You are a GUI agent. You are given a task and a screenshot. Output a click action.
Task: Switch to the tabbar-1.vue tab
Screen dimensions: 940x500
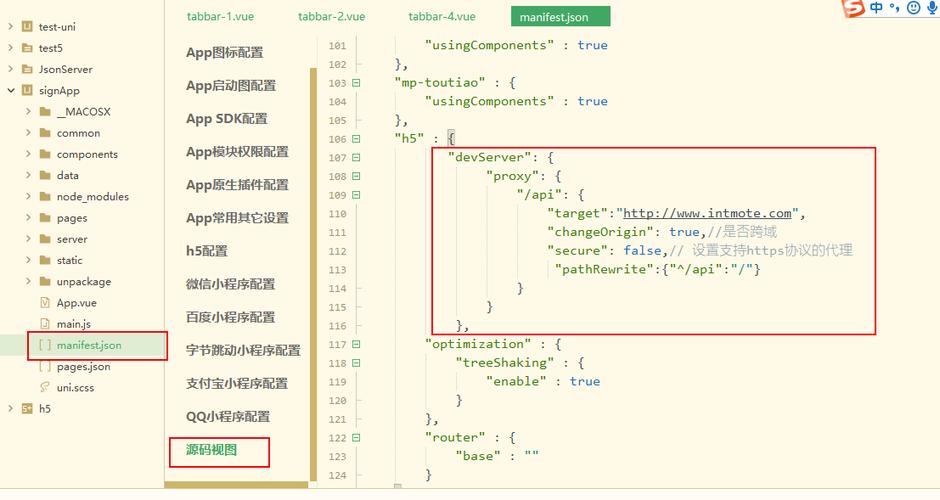[220, 17]
